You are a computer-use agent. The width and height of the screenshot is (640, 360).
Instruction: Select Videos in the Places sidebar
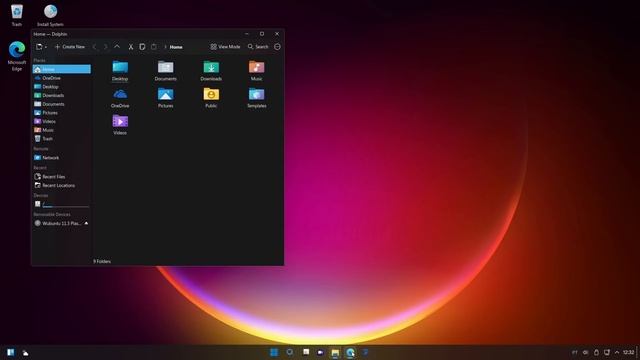pyautogui.click(x=62, y=121)
